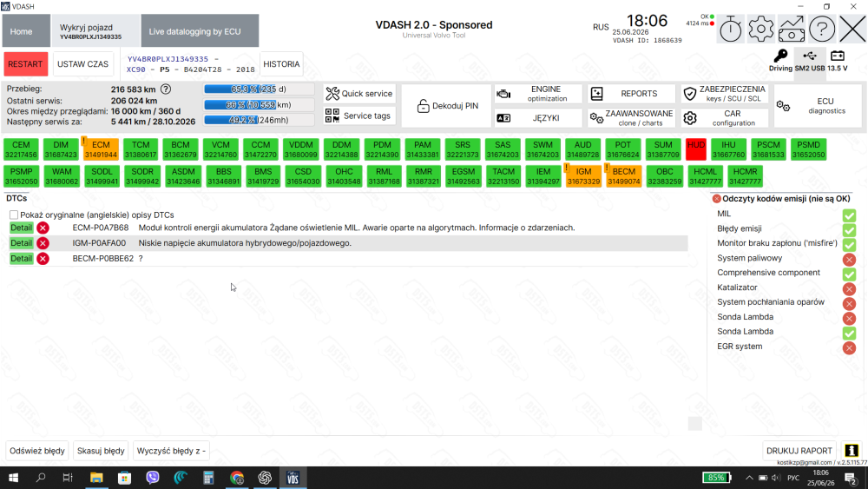Viewport: 868px width, 489px height.
Task: Click the red RESTART button
Action: 25,64
